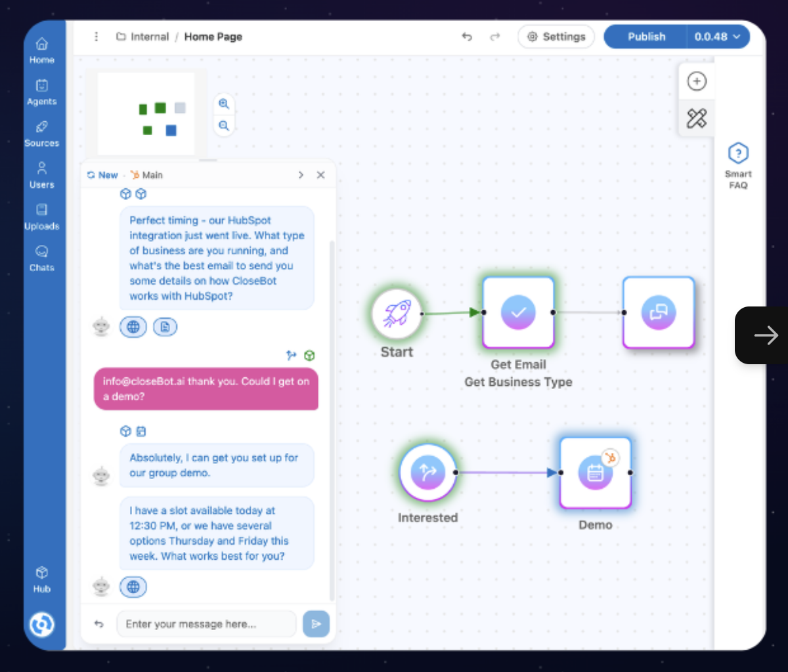Click the pink 'Could I get on a demo?' message
This screenshot has height=672, width=788.
point(206,389)
